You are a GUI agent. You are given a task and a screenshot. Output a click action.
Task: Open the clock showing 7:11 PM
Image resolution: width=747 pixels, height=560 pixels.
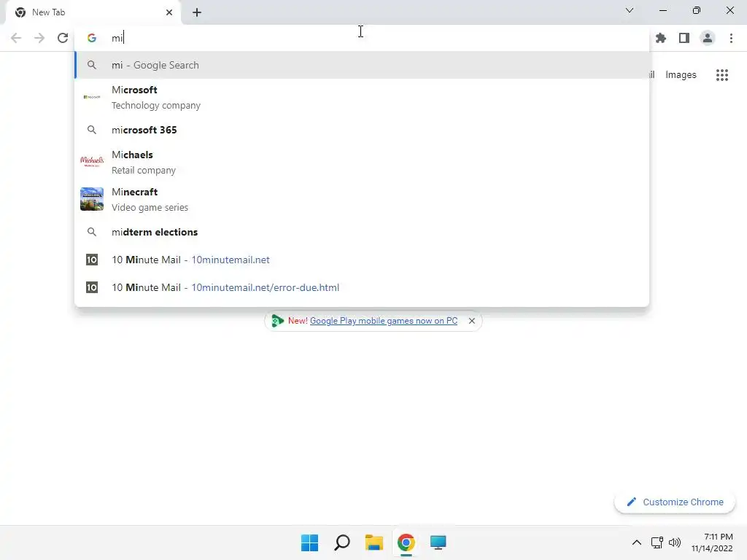pos(712,542)
